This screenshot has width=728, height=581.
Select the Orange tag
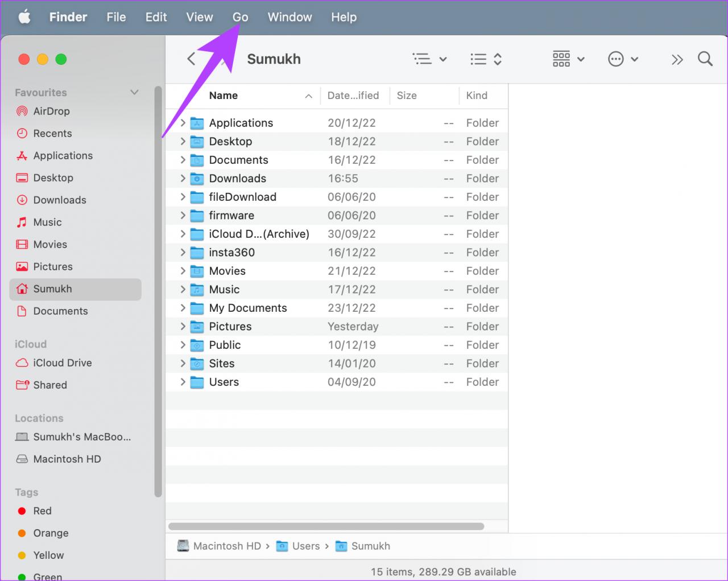pos(43,533)
